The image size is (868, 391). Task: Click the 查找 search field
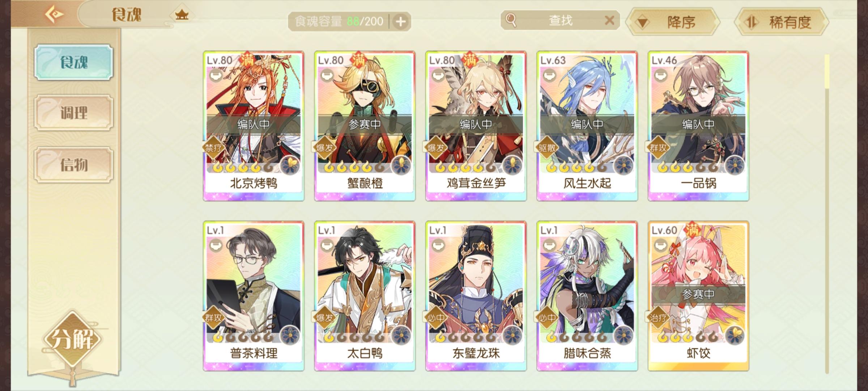[560, 20]
